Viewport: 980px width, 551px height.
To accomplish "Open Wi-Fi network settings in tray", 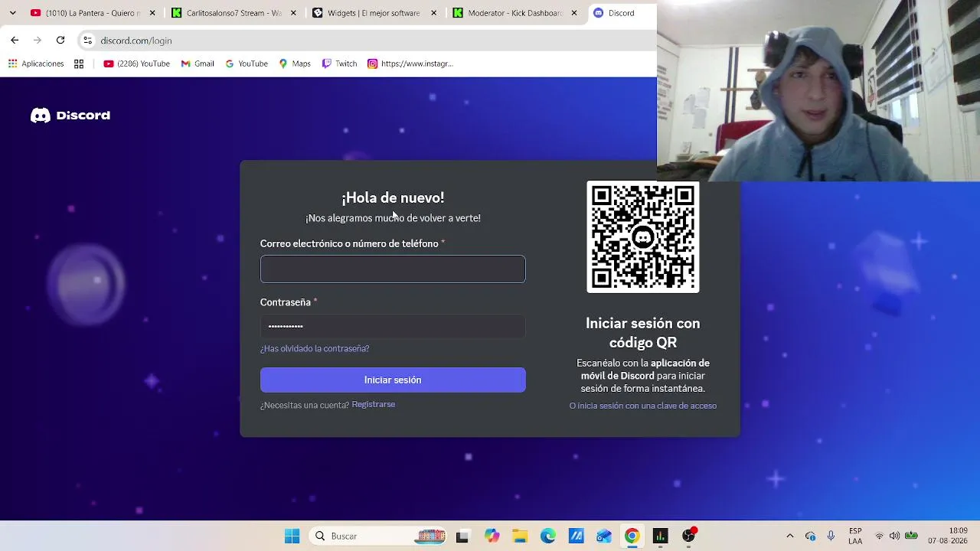I will point(880,536).
